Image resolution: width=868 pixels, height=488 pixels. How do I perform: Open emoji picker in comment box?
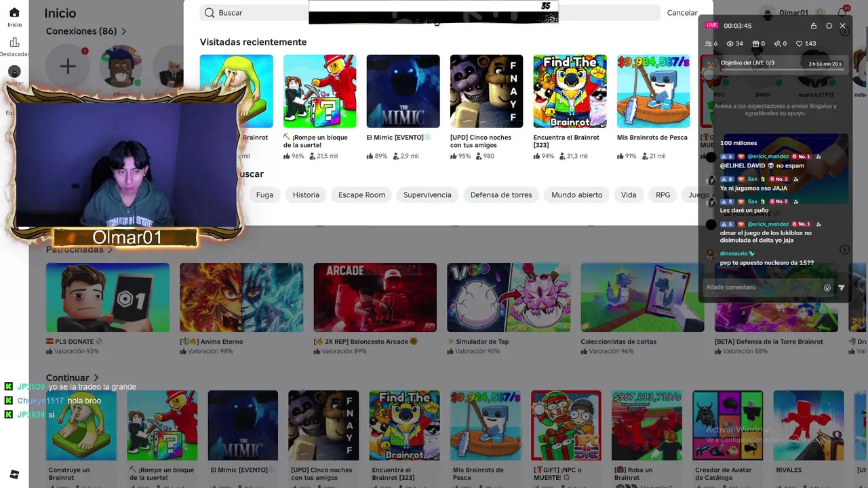[827, 287]
